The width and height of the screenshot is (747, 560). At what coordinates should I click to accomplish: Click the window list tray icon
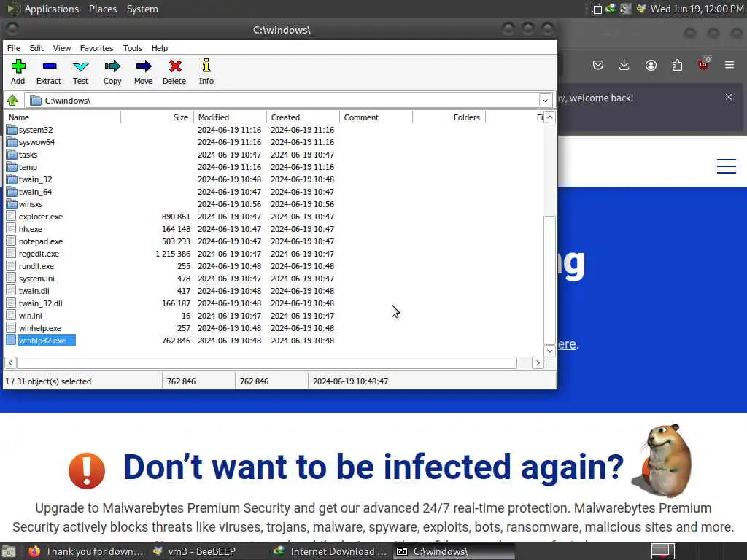coord(597,9)
